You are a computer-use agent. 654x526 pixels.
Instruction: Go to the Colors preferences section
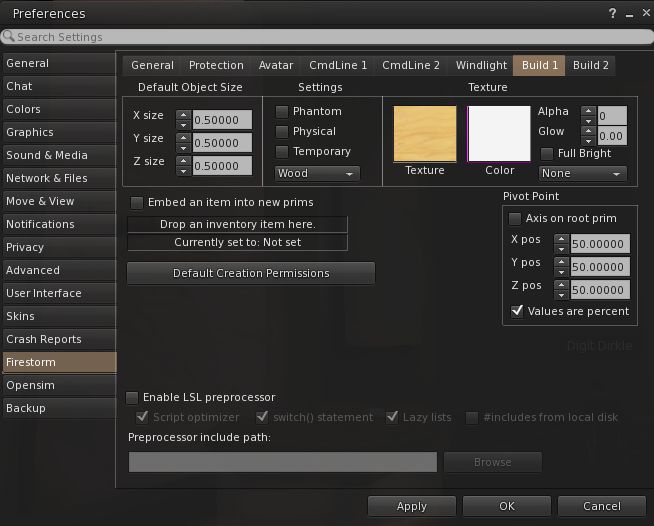pos(59,109)
